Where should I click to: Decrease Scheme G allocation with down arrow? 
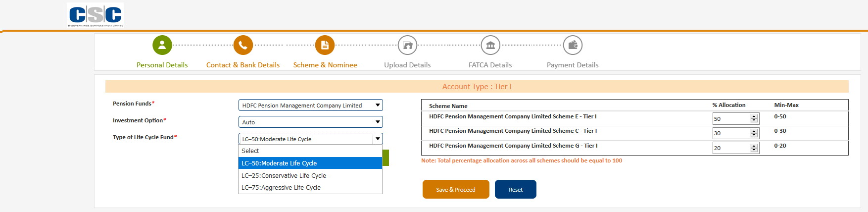click(x=754, y=150)
